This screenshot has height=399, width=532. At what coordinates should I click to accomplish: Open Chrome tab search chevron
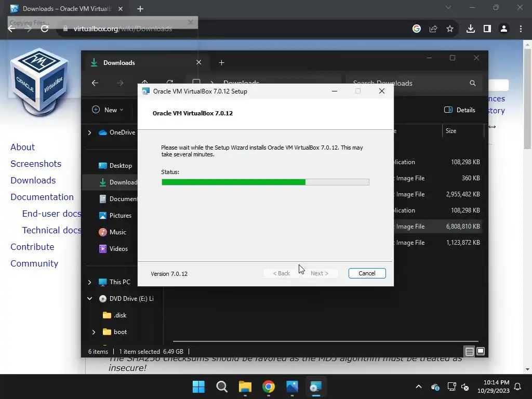click(448, 7)
